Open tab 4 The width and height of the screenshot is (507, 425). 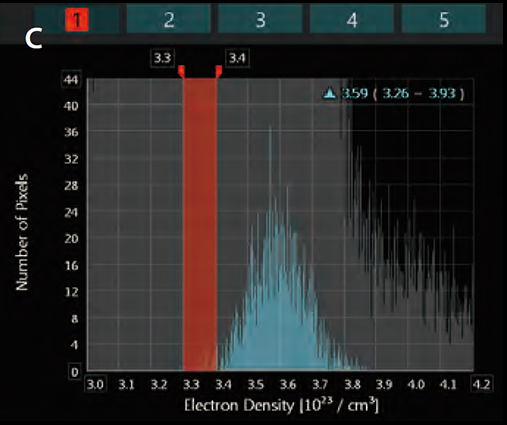(x=352, y=19)
